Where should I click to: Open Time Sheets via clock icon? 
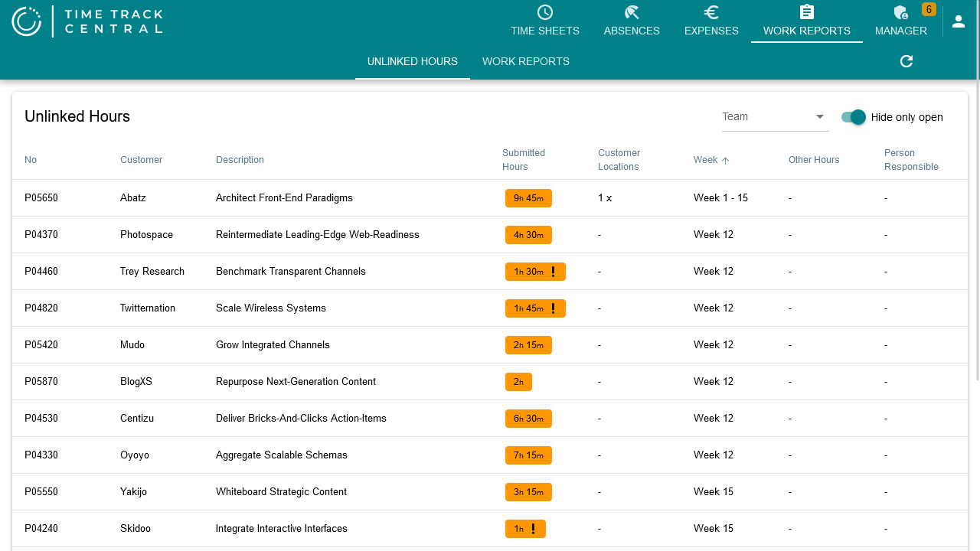point(545,13)
